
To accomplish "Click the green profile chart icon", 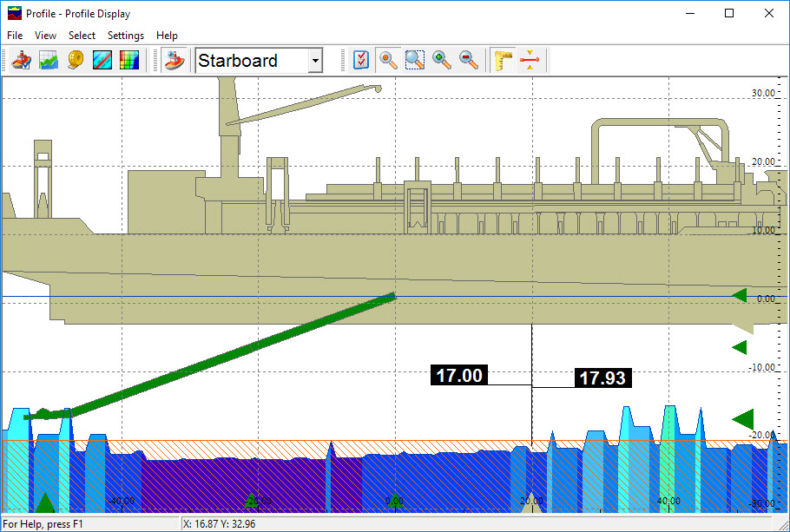I will point(49,61).
